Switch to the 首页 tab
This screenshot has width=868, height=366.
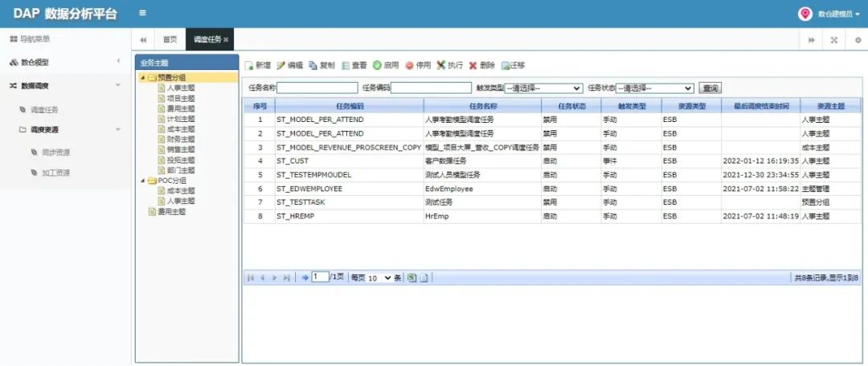click(170, 40)
